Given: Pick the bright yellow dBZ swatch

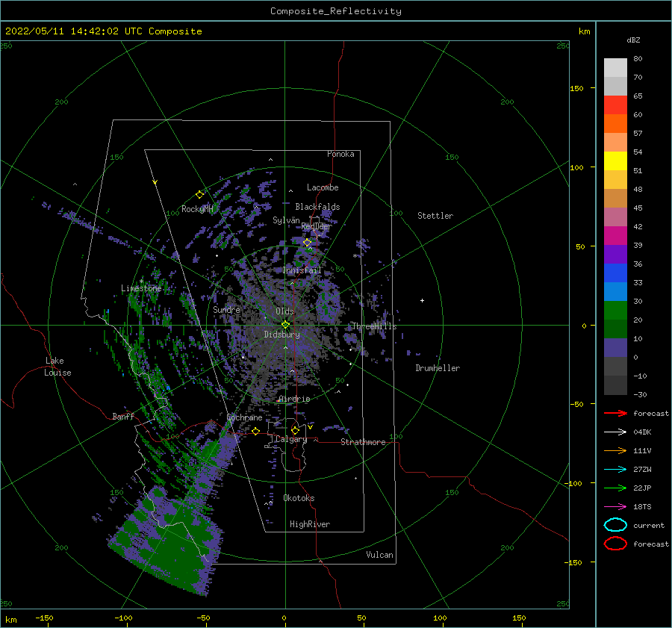Looking at the screenshot, I should click(615, 161).
